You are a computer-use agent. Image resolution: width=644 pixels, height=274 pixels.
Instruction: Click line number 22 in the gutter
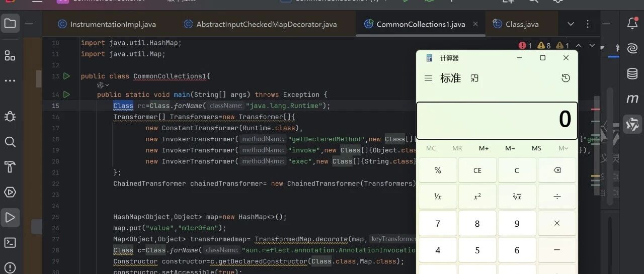click(55, 184)
